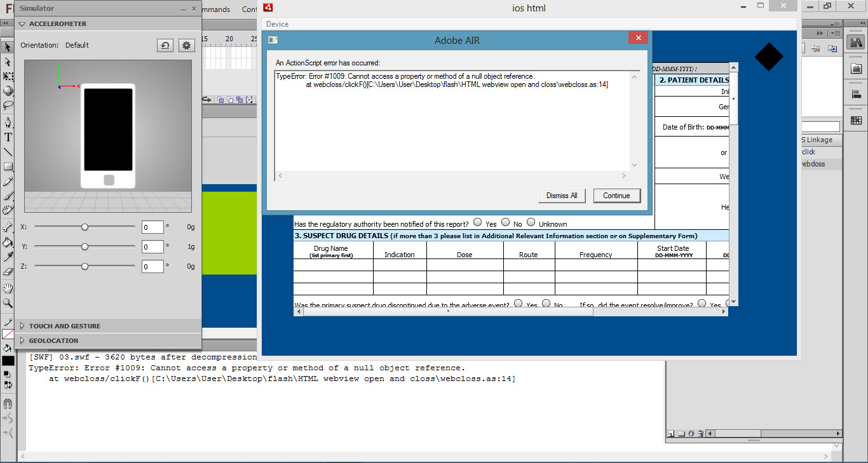Select Yes for suspect drug discontinued
The height and width of the screenshot is (463, 868).
519,304
